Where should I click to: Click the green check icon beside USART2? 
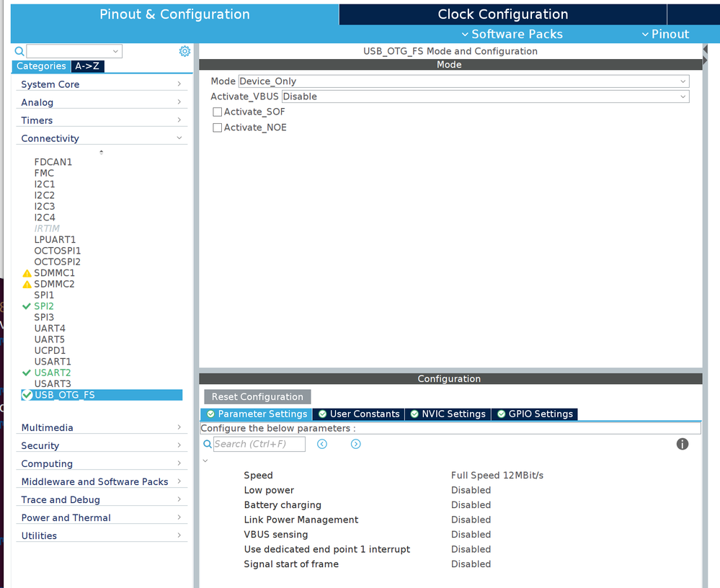[27, 372]
